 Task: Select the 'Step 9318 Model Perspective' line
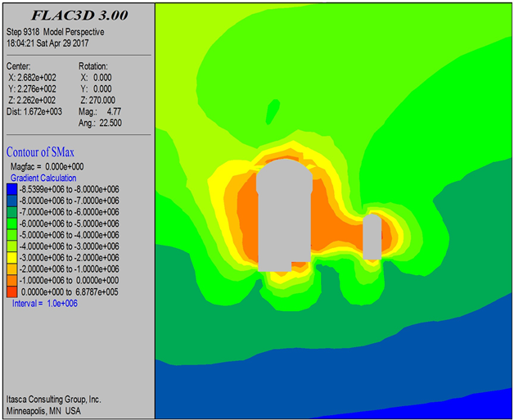(x=57, y=30)
